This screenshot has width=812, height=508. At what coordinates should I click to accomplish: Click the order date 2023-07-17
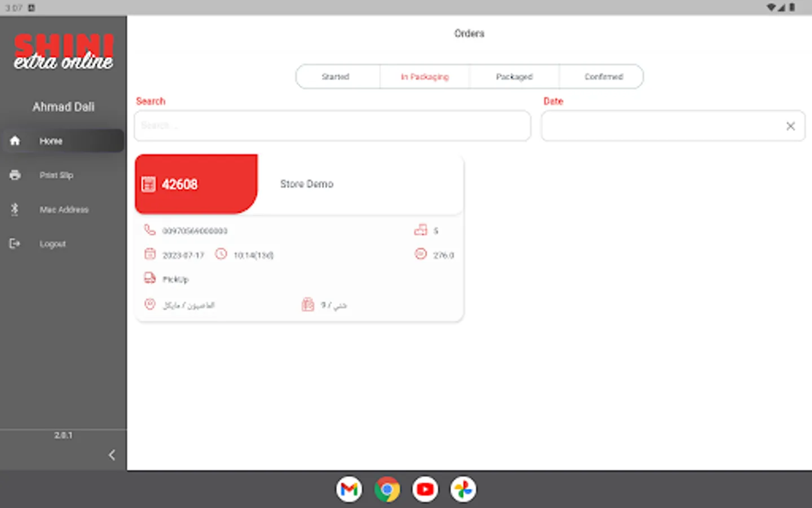click(183, 255)
